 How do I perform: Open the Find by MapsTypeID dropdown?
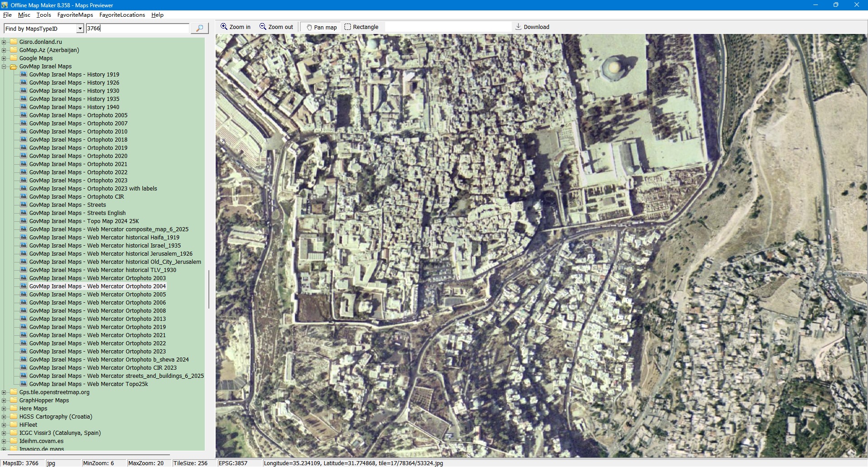80,29
